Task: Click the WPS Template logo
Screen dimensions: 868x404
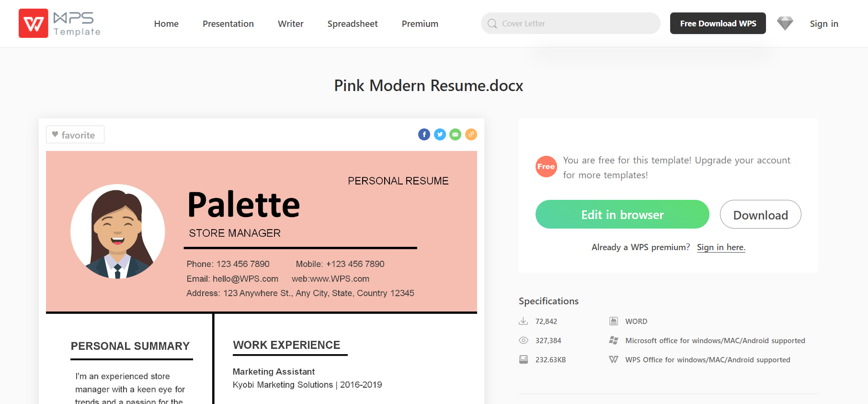Action: click(60, 23)
